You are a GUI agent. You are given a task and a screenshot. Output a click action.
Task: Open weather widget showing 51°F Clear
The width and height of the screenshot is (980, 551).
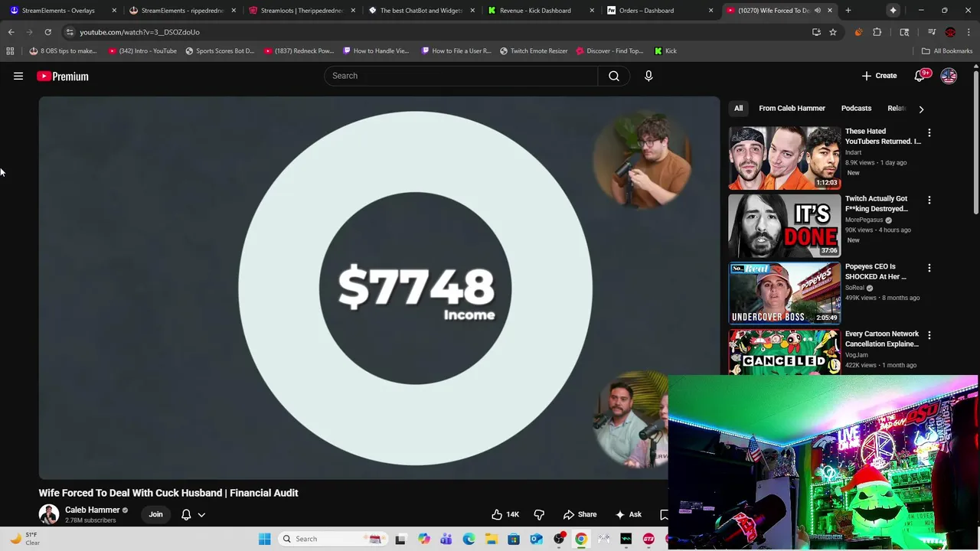(24, 539)
